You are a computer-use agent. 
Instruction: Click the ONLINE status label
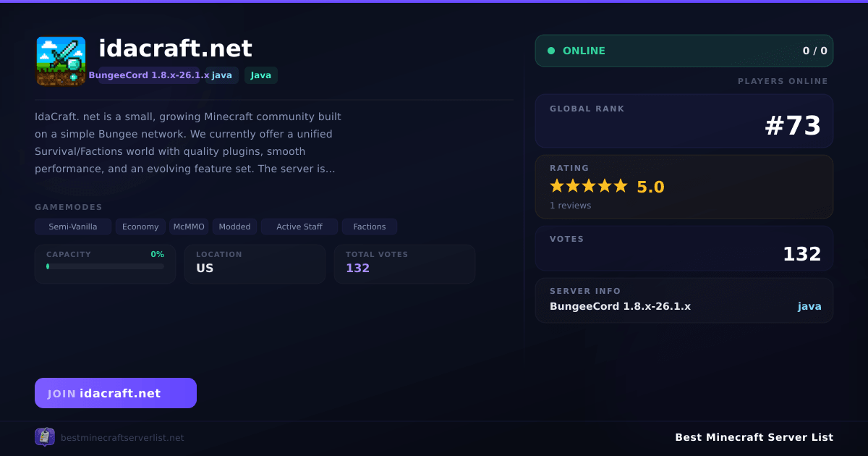click(x=584, y=51)
